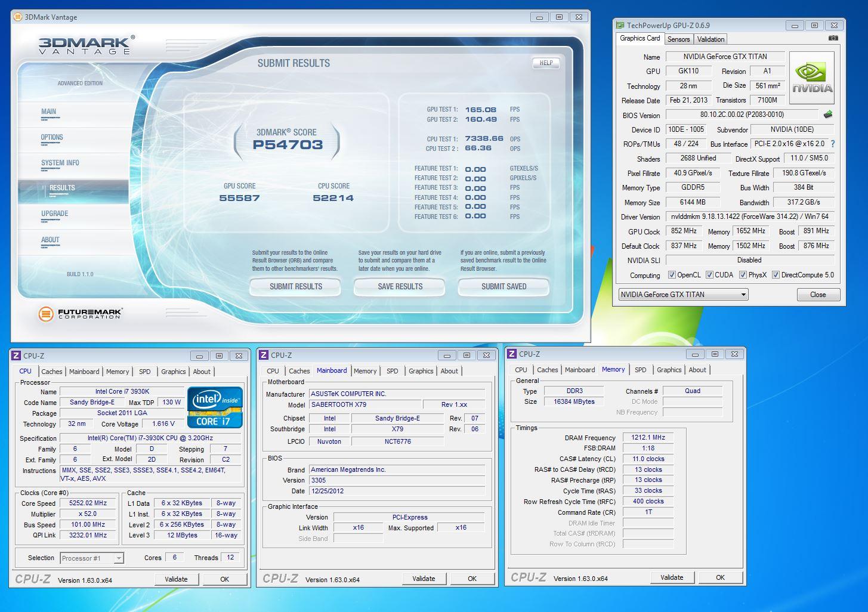Screen dimensions: 868x612
Task: Click memory Size 16384 MBytes value
Action: pos(574,401)
